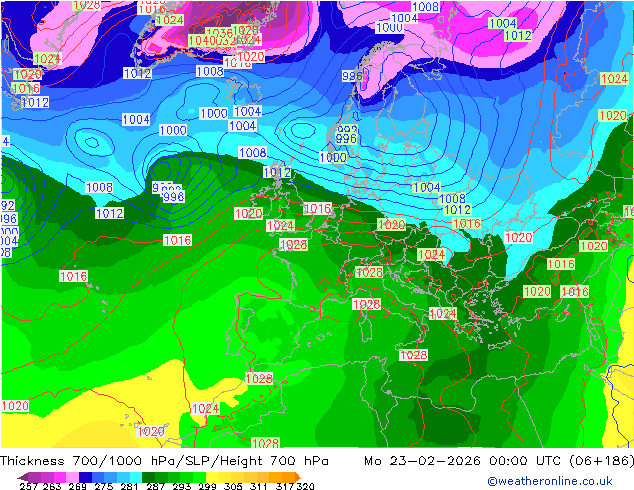Click the legend value 257
The height and width of the screenshot is (490, 634).
point(29,486)
